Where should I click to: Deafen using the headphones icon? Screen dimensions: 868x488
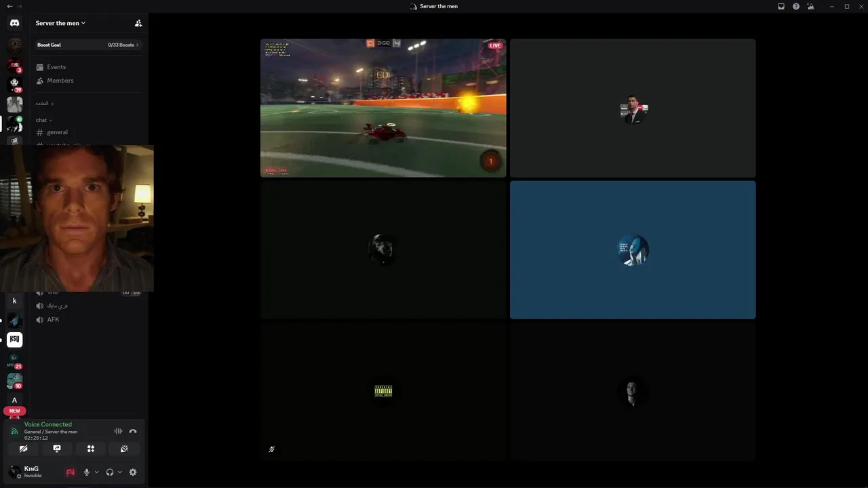[x=110, y=472]
